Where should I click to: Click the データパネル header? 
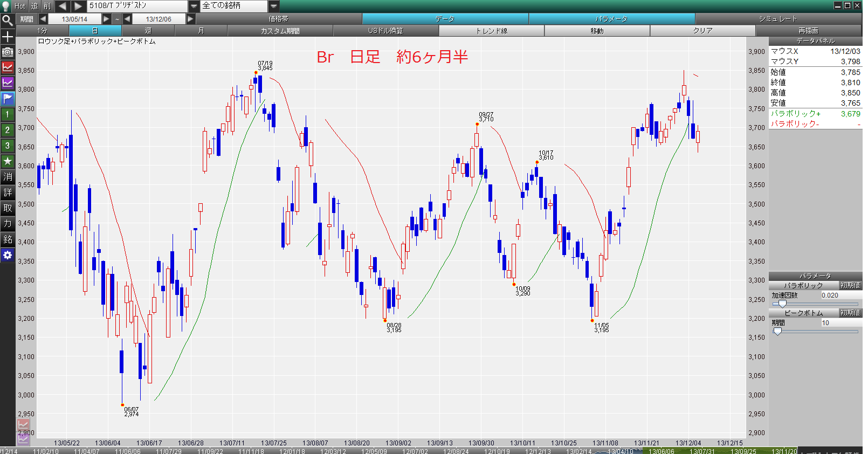[x=815, y=41]
